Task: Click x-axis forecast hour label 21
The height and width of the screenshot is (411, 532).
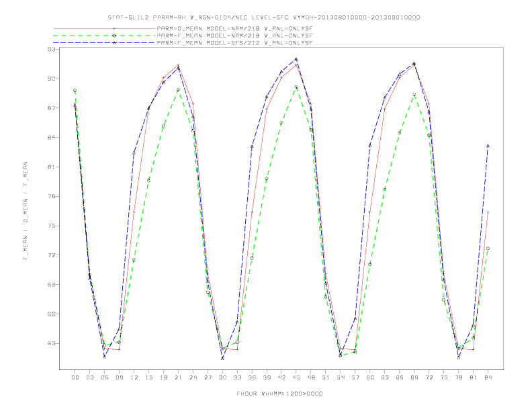Action: tap(178, 377)
